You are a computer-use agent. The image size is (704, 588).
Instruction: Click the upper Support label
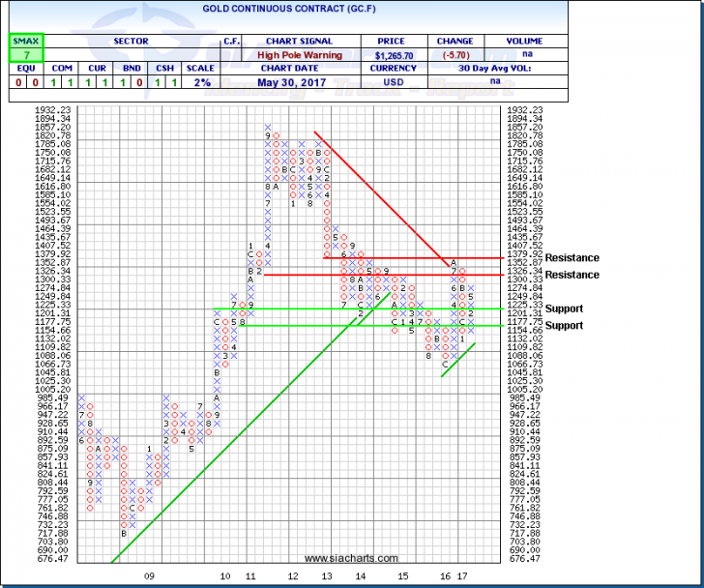click(564, 309)
